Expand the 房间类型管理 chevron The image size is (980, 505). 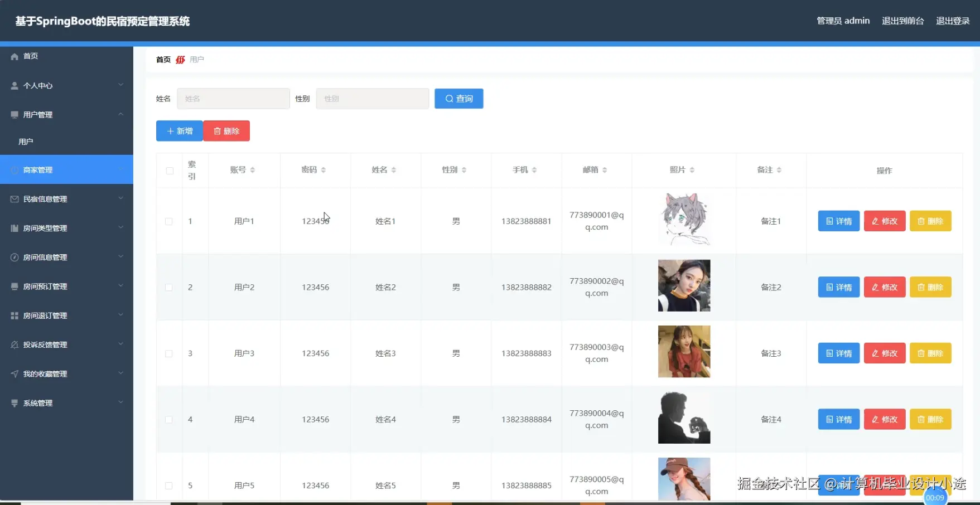coord(121,227)
